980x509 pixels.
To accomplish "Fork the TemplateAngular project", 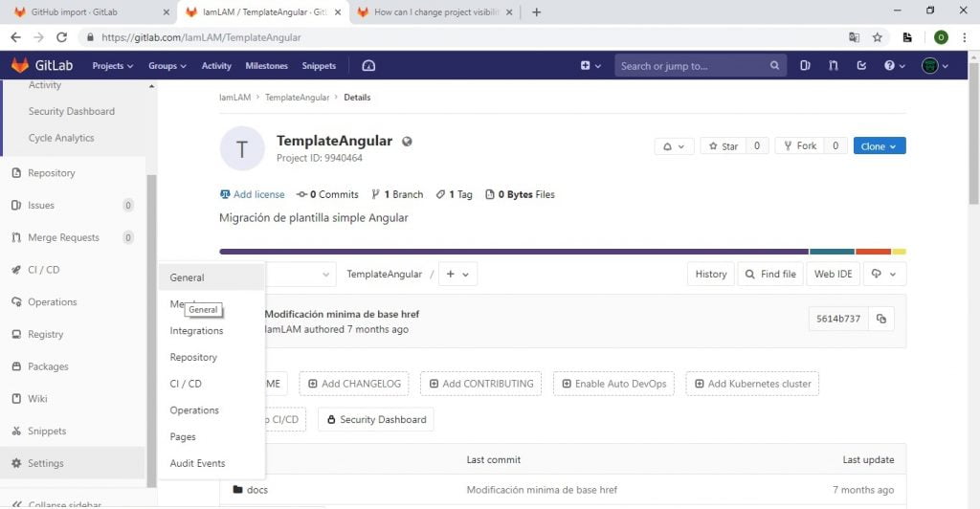I will pyautogui.click(x=800, y=146).
